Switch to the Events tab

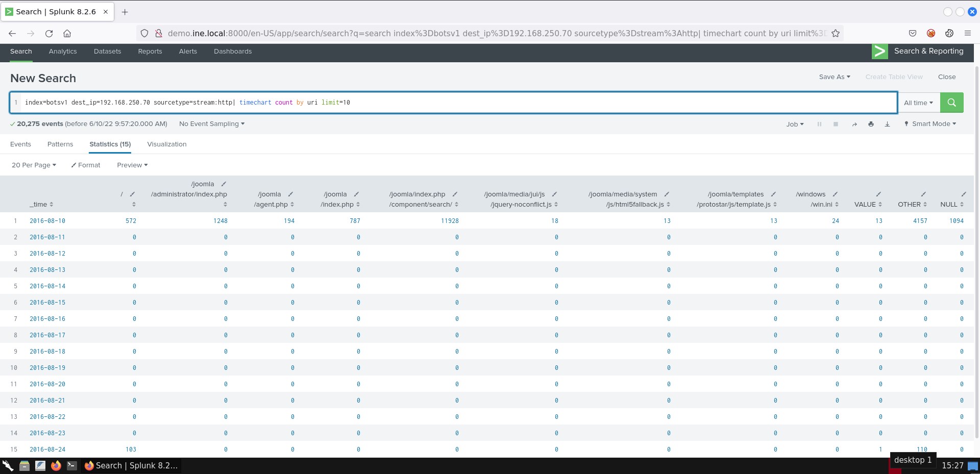(20, 144)
